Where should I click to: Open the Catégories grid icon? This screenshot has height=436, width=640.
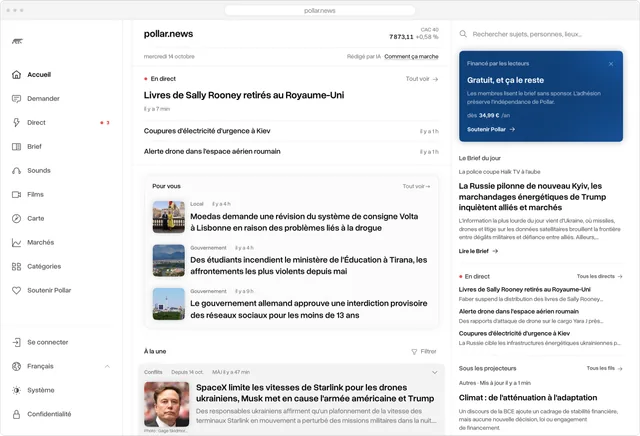pos(16,267)
